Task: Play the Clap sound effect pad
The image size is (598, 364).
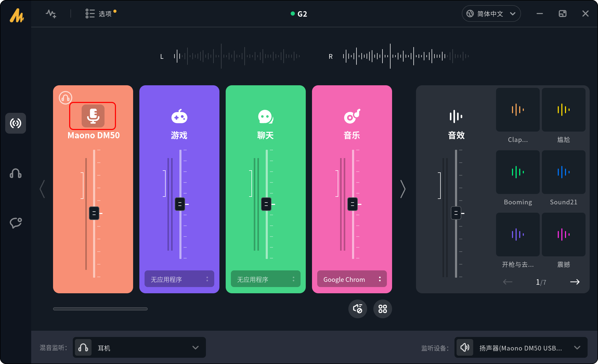Action: pos(518,110)
